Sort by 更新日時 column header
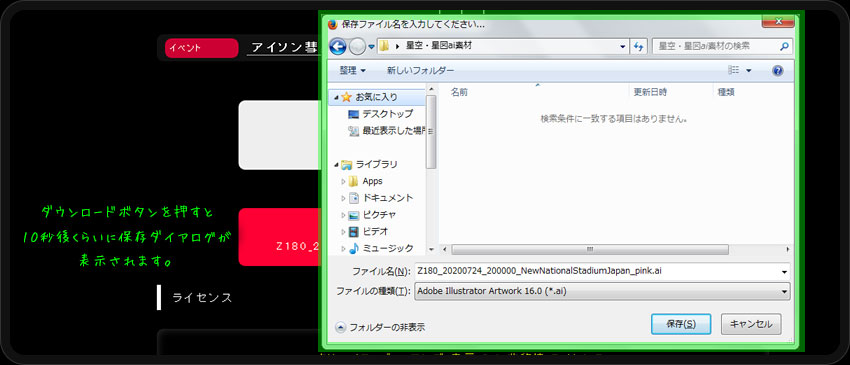The height and width of the screenshot is (365, 850). 650,92
